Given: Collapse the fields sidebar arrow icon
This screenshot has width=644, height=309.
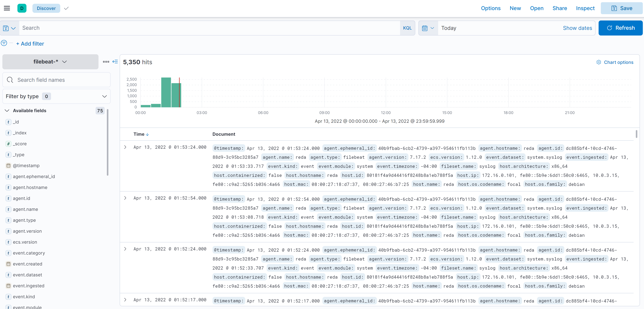Looking at the screenshot, I should (x=115, y=61).
